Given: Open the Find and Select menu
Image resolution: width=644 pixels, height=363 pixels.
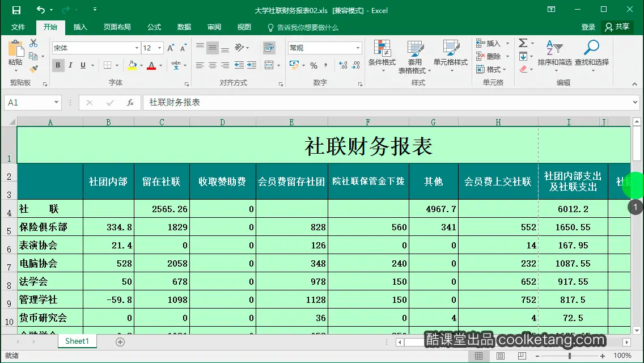Looking at the screenshot, I should click(591, 56).
